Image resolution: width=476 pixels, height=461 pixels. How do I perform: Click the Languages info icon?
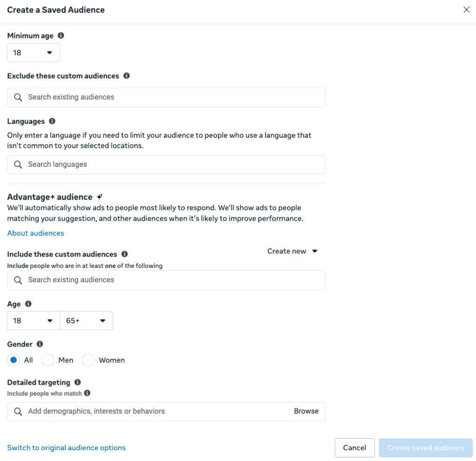coord(52,121)
